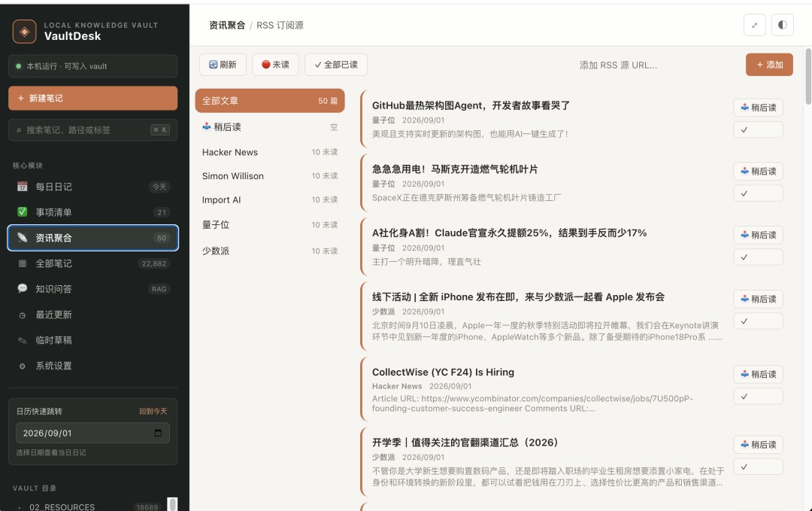This screenshot has height=511, width=812.
Task: Mark GitHub最热架构图Agent article as read
Action: click(x=758, y=129)
